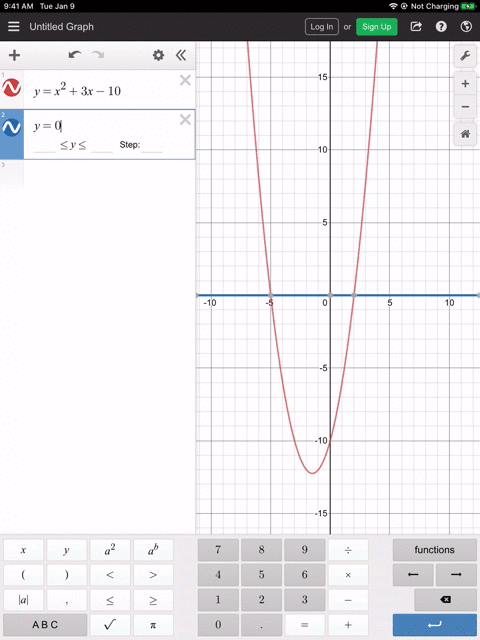Insert the greater-than symbol

tap(153, 575)
